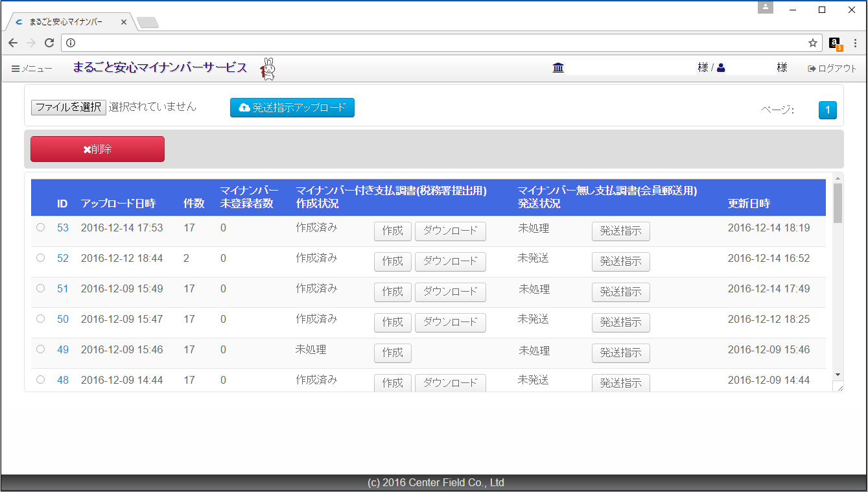
Task: Close the まるごと安心マイナンバー tab
Action: [123, 22]
